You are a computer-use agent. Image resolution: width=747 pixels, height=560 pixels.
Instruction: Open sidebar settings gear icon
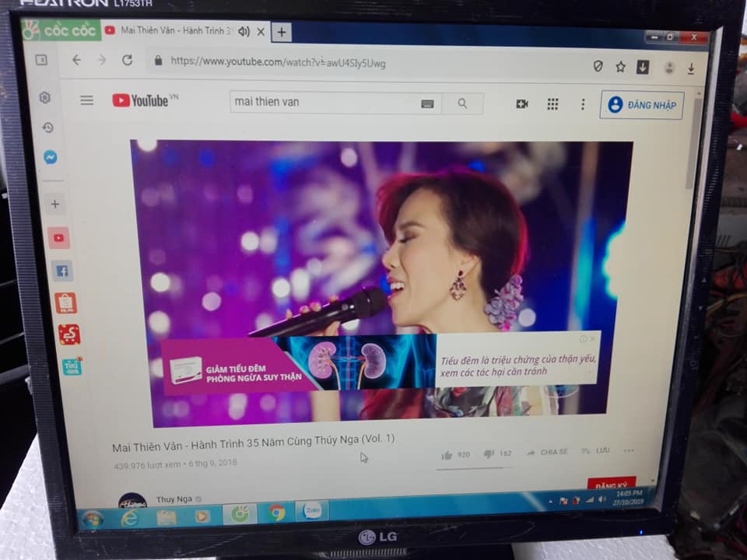pos(45,97)
